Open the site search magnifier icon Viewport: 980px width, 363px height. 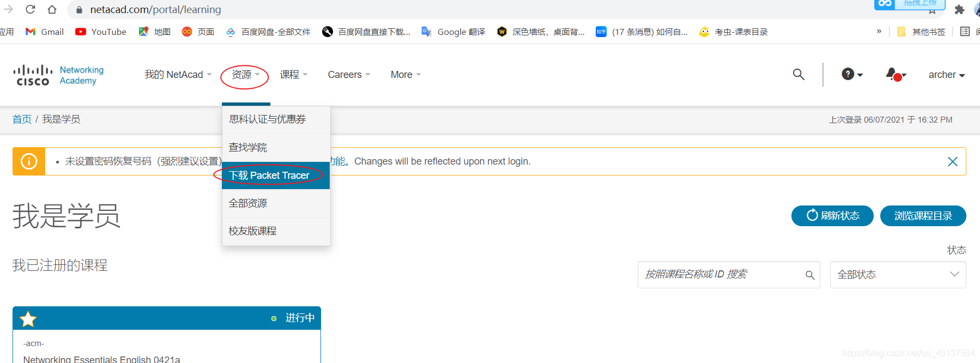tap(798, 74)
